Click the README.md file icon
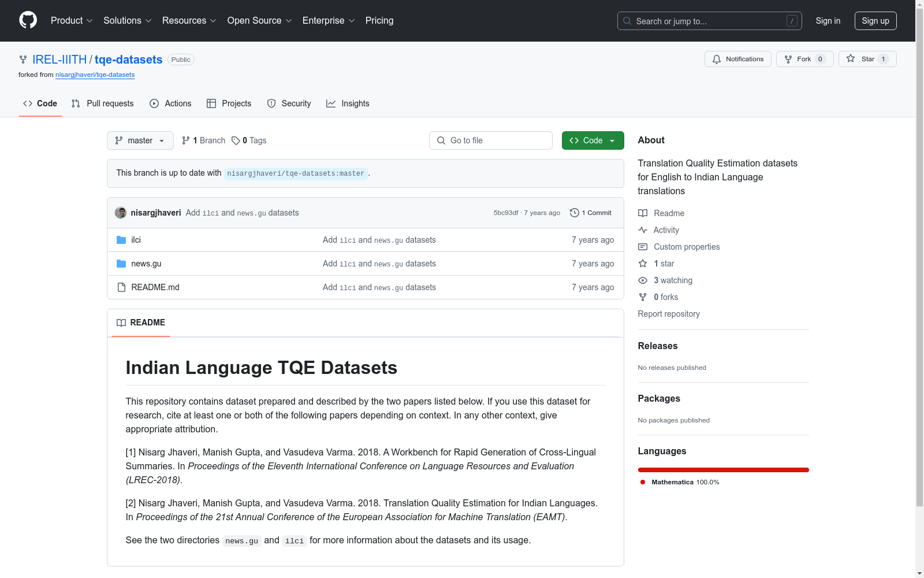 click(x=121, y=287)
